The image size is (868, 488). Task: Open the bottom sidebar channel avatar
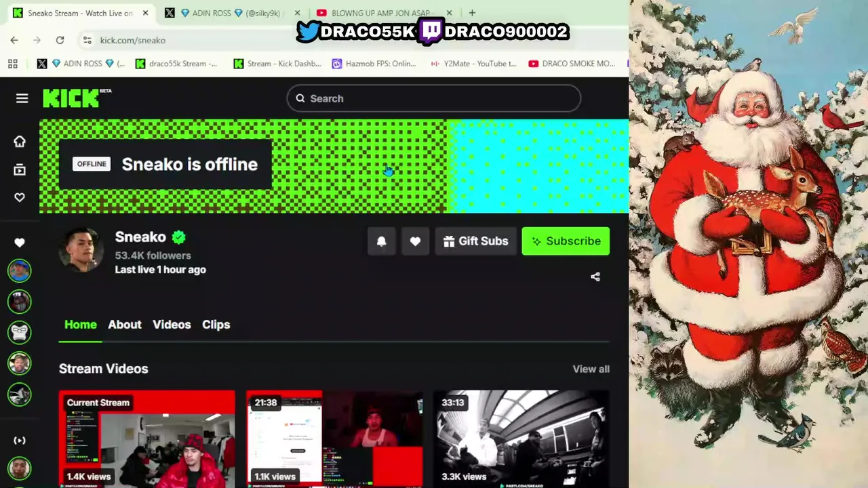tap(20, 469)
